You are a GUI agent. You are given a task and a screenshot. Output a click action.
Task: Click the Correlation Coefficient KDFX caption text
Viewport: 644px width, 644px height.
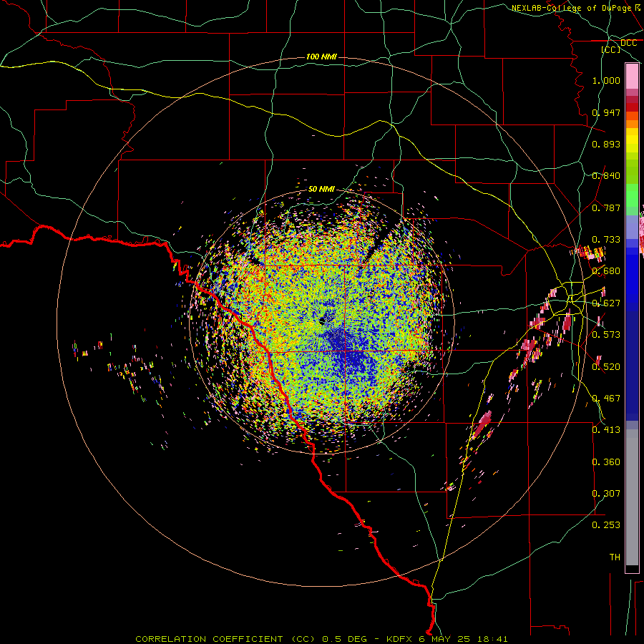tap(321, 639)
